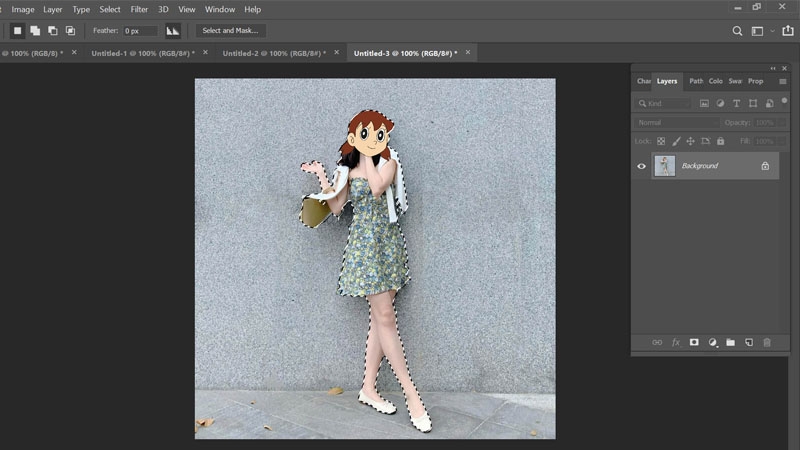Open the Image menu
800x450 pixels.
click(23, 9)
